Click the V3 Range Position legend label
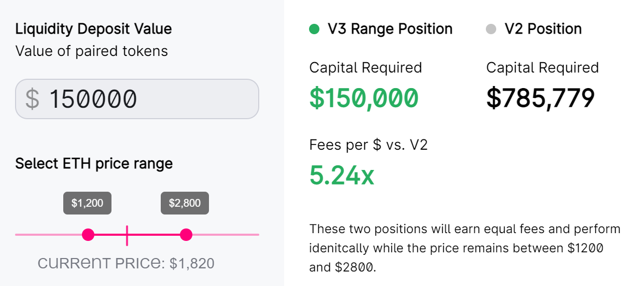The width and height of the screenshot is (644, 286). [x=390, y=29]
